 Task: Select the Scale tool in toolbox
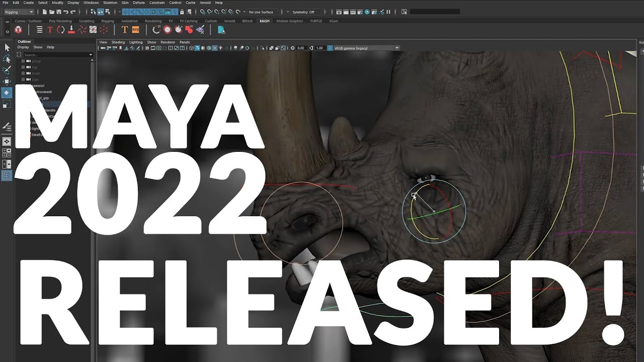pos(7,104)
